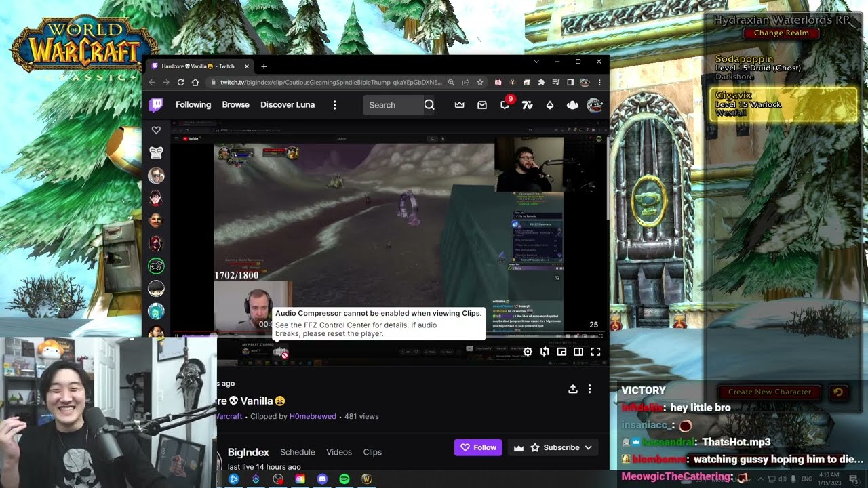Click the Followed Channels heart icon in sidebar
This screenshot has height=488, width=868.
point(156,130)
